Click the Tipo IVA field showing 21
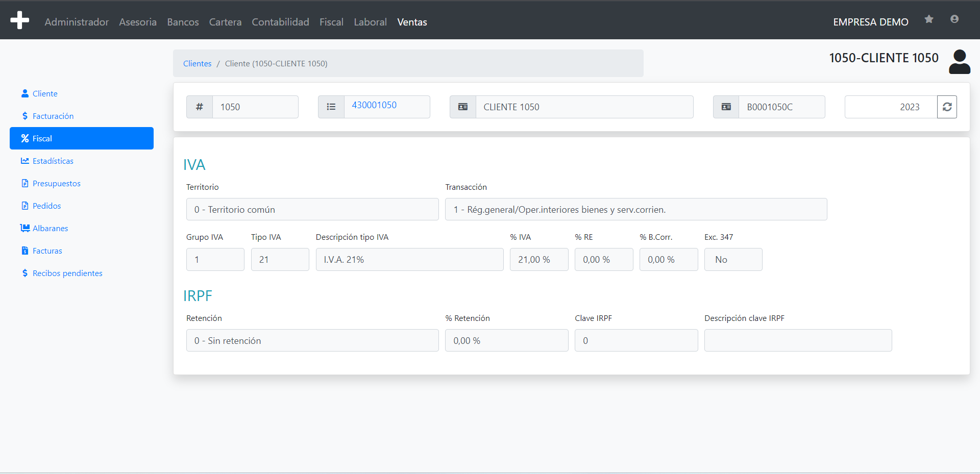 [x=280, y=259]
